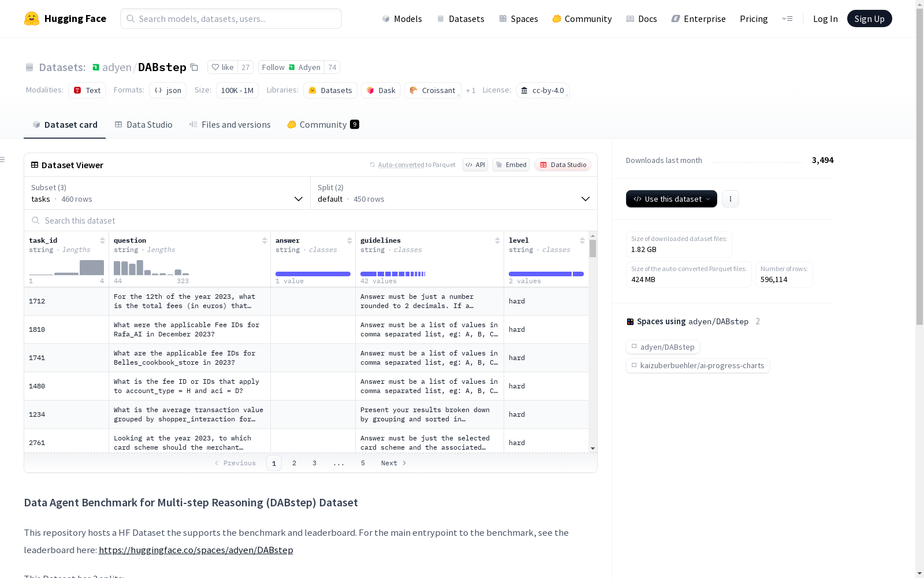Screen dimensions: 924x578
Task: Switch to the Dataset card tab
Action: [x=65, y=125]
